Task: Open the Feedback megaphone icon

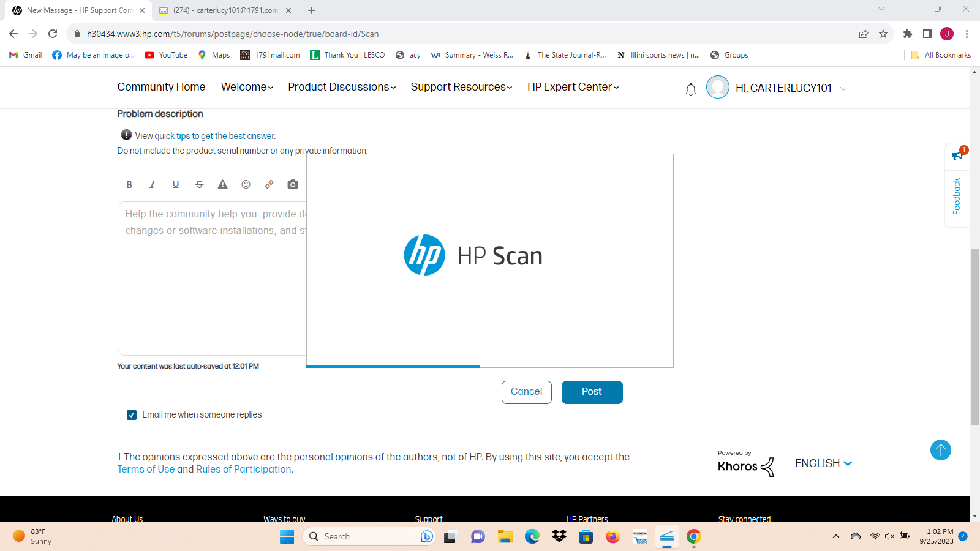Action: click(957, 156)
